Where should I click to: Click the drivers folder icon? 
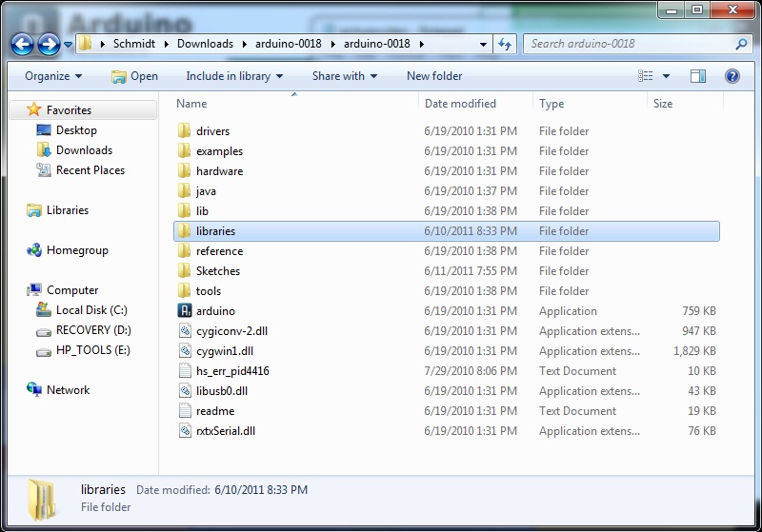point(184,130)
